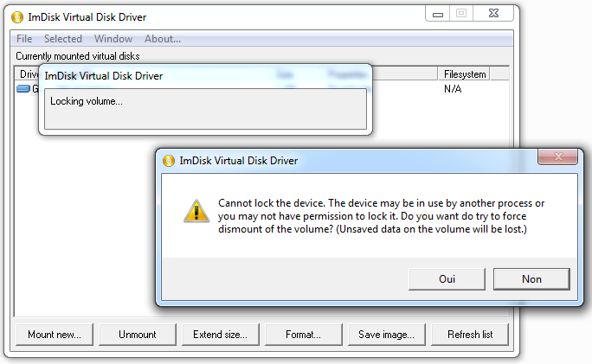Click the Currently mounted virtual disks label

pos(78,56)
